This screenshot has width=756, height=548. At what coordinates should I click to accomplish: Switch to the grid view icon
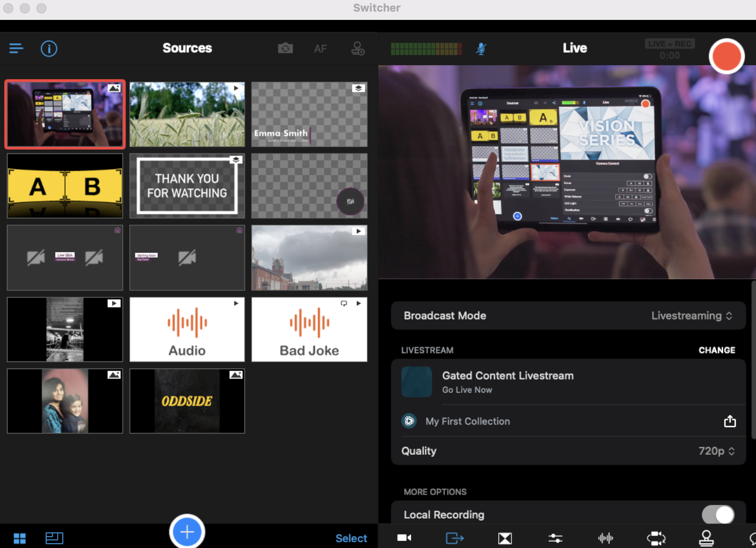pos(19,538)
